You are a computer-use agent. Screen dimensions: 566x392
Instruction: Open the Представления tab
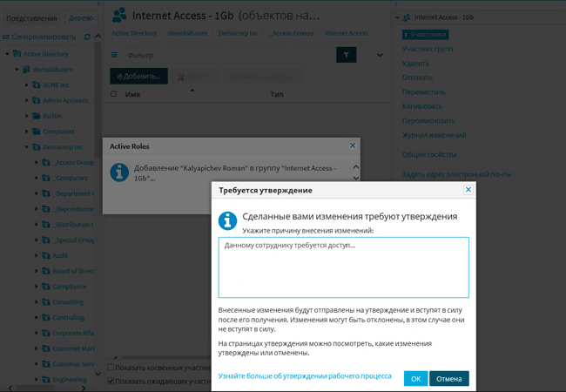click(x=31, y=18)
